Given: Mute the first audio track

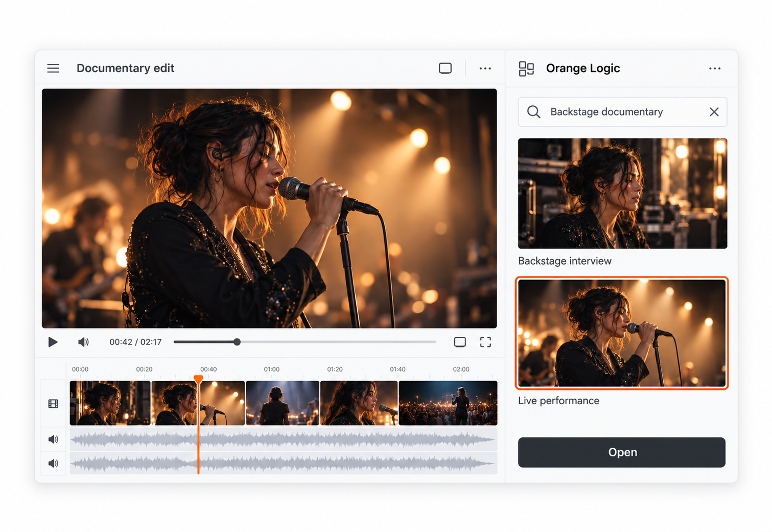Looking at the screenshot, I should 53,440.
